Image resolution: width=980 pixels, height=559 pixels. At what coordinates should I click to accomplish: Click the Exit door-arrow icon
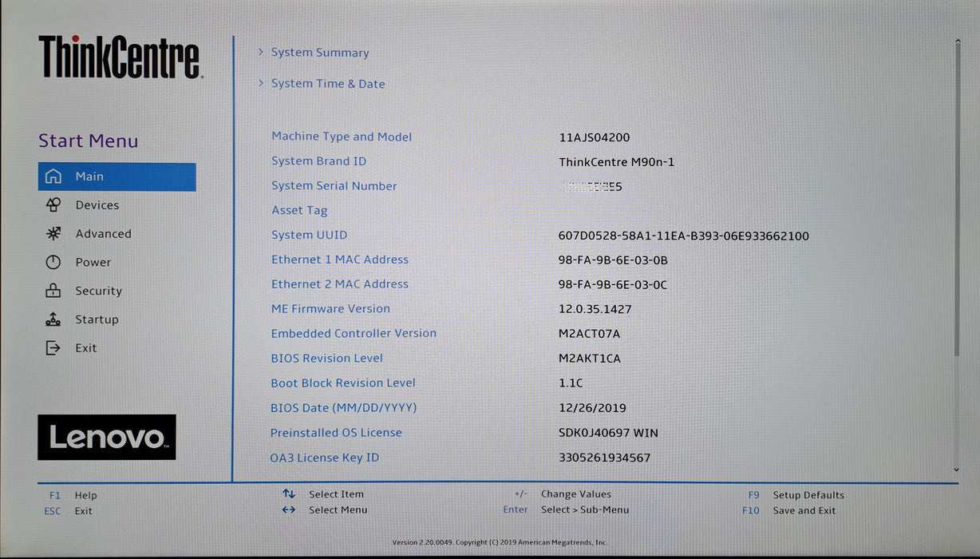tap(53, 348)
